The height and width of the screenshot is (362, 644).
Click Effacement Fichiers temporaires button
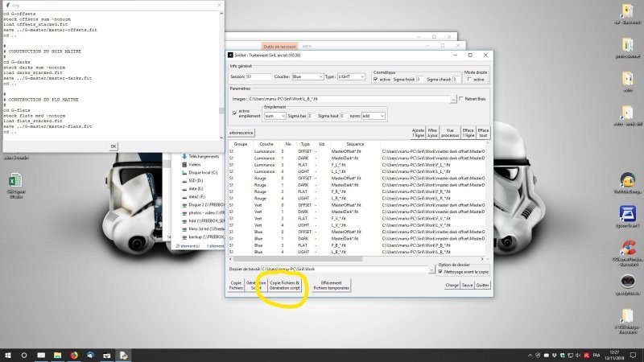pyautogui.click(x=331, y=286)
